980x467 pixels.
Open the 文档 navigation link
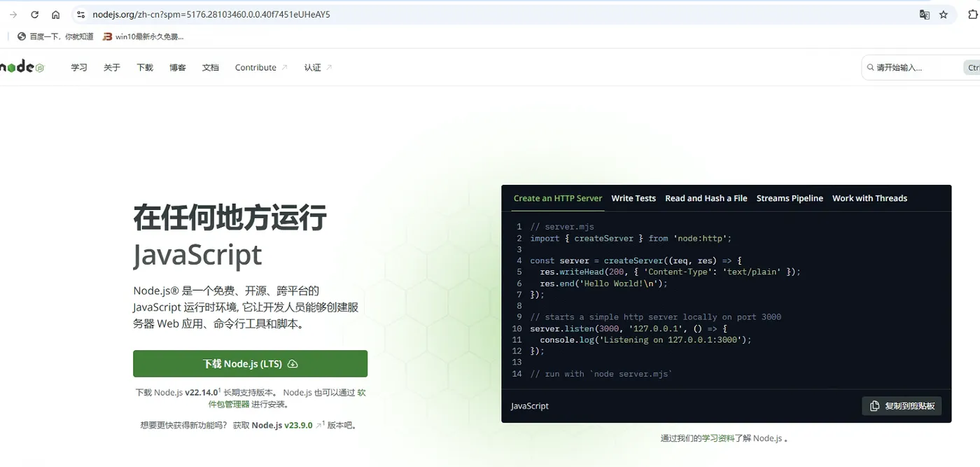(211, 68)
